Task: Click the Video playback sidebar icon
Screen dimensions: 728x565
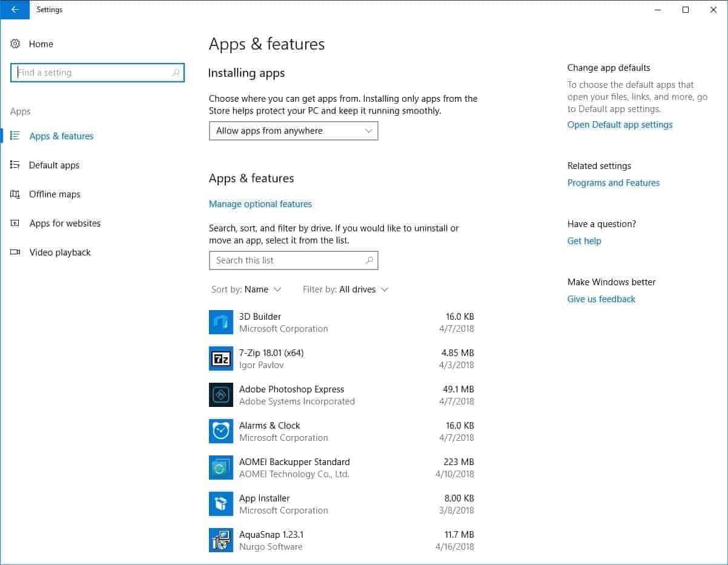Action: pyautogui.click(x=15, y=252)
